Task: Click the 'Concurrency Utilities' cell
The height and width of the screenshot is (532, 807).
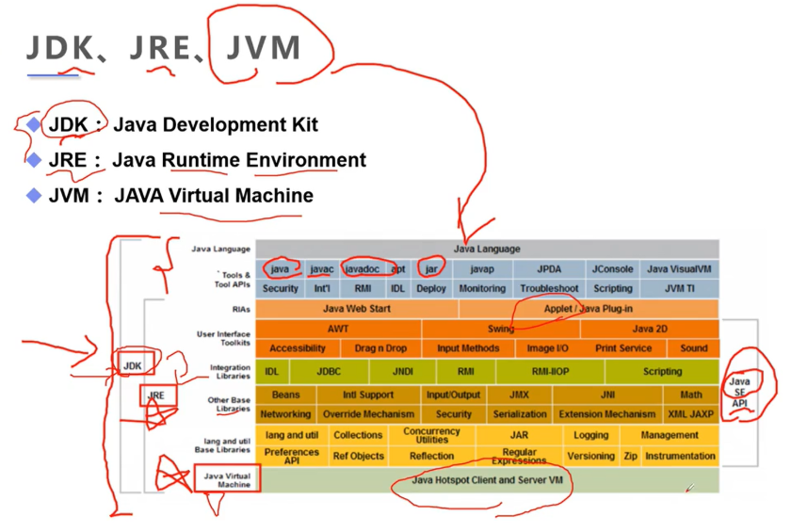Action: [x=432, y=435]
